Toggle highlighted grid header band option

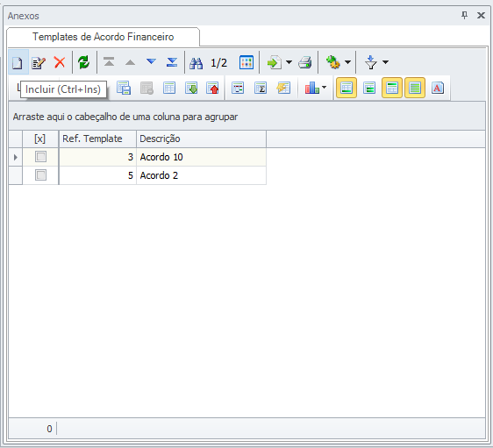pos(392,88)
